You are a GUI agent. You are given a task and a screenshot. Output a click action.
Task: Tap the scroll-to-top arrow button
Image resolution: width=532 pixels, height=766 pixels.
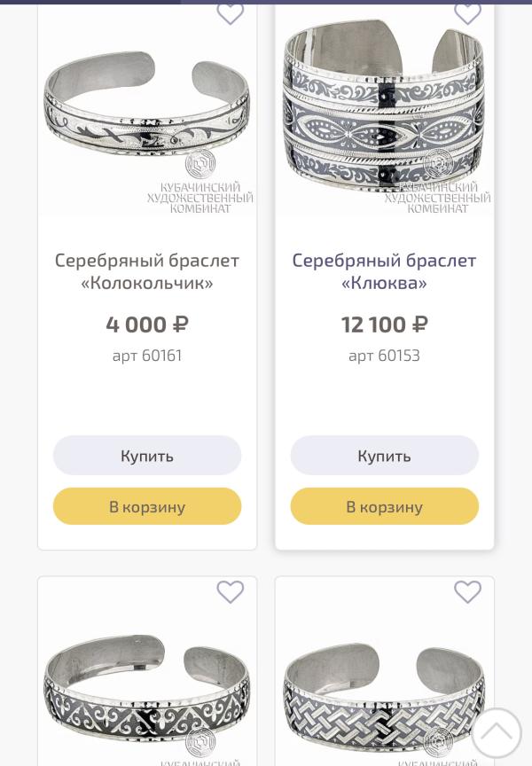497,732
